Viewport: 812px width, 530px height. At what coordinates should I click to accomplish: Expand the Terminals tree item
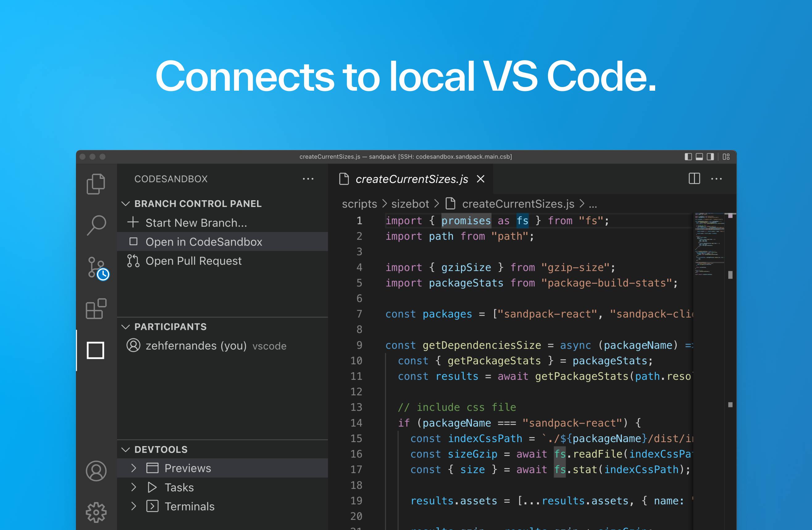pyautogui.click(x=134, y=506)
